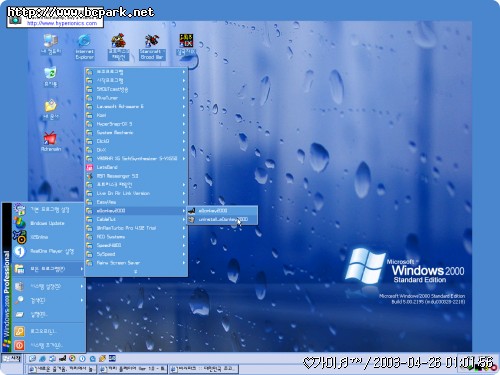Image resolution: width=500 pixels, height=375 pixels.
Task: Open the NCO Systems folder entry
Action: click(136, 237)
